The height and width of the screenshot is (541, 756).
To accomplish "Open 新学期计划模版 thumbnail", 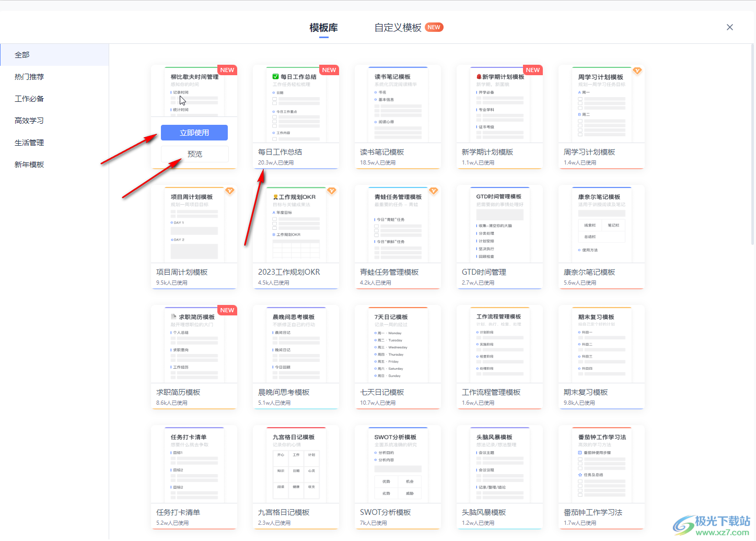I will [499, 104].
